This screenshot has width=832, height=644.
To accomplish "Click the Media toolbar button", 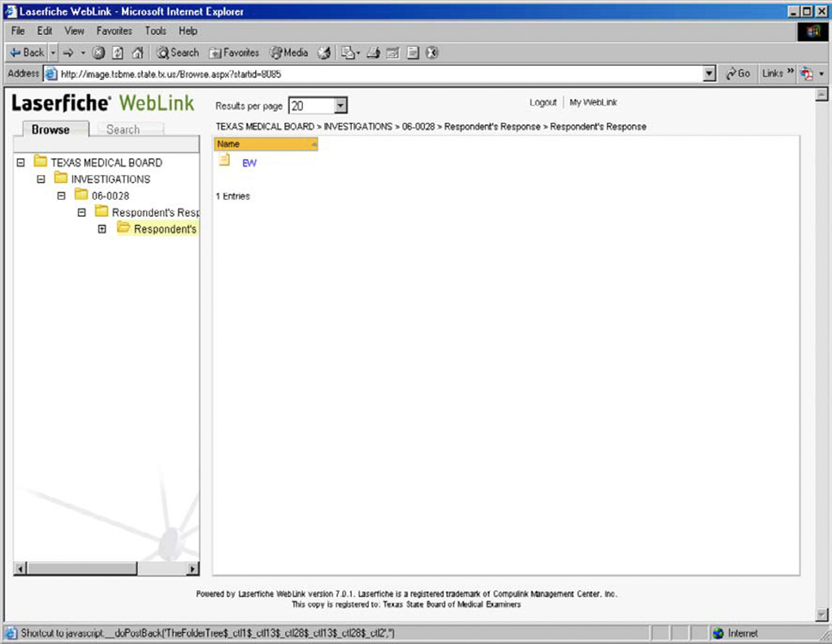I will (289, 52).
